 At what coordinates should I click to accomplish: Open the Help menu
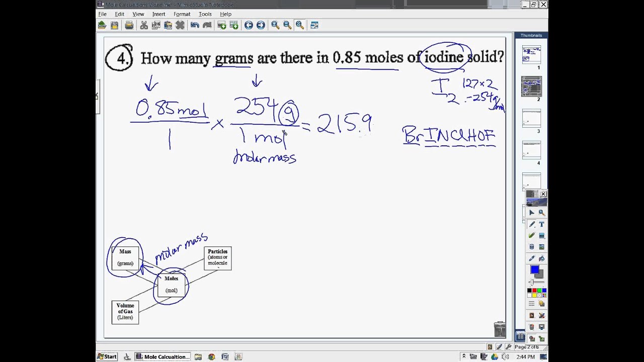tap(225, 14)
